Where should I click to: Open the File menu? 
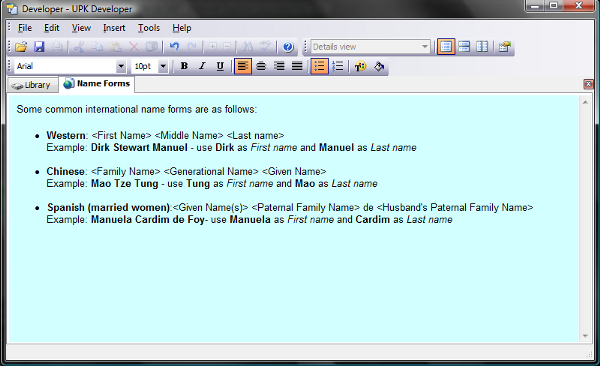pos(25,28)
